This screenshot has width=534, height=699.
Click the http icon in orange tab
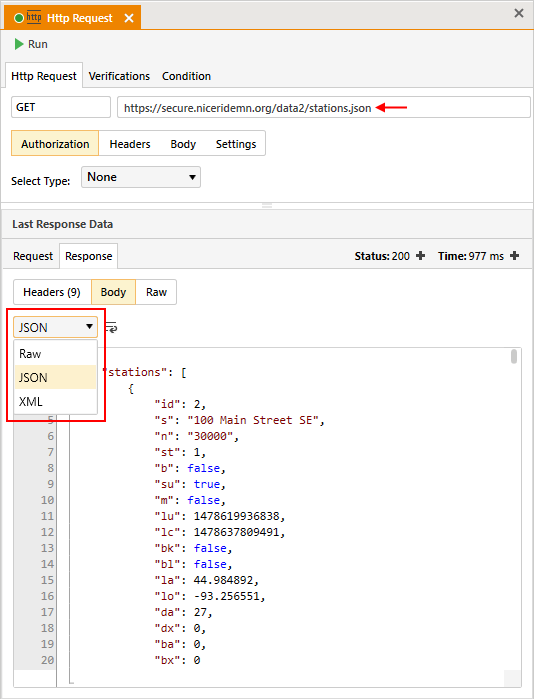[34, 17]
